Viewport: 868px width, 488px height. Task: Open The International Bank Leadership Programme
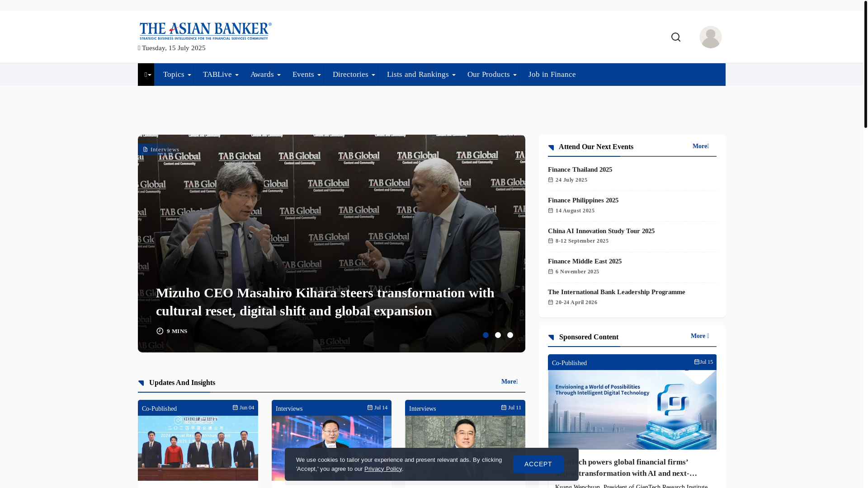[x=616, y=292]
